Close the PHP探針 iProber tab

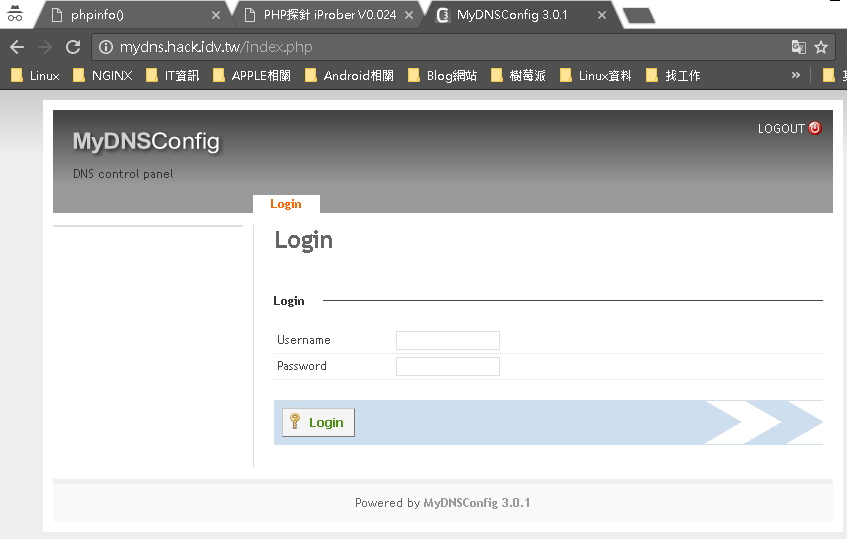409,15
